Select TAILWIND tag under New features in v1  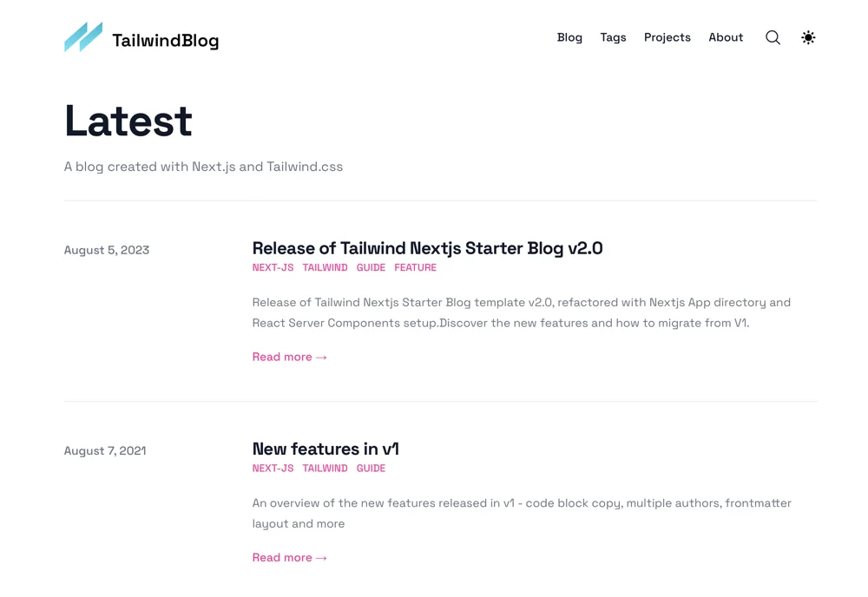click(325, 468)
